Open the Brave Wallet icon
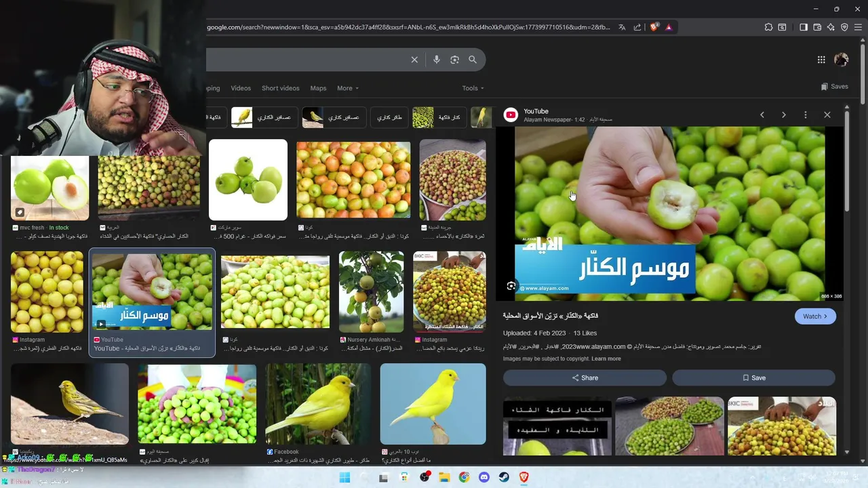Viewport: 868px width, 488px height. [x=817, y=27]
